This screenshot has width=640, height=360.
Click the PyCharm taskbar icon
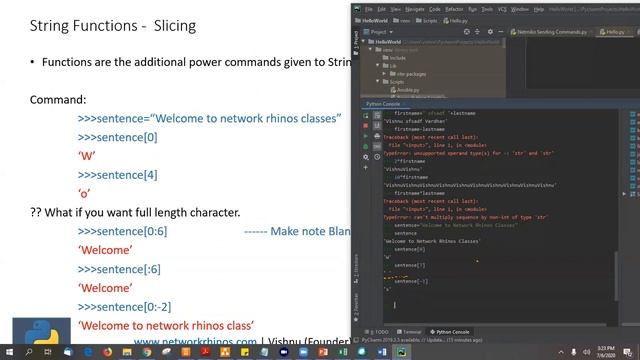click(402, 352)
